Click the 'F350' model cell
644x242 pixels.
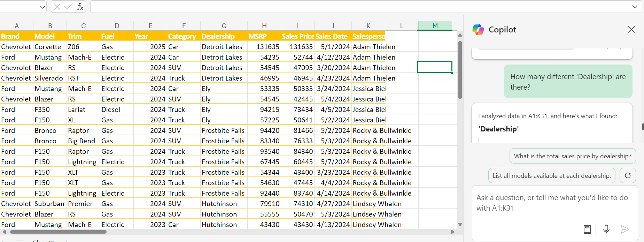50,109
